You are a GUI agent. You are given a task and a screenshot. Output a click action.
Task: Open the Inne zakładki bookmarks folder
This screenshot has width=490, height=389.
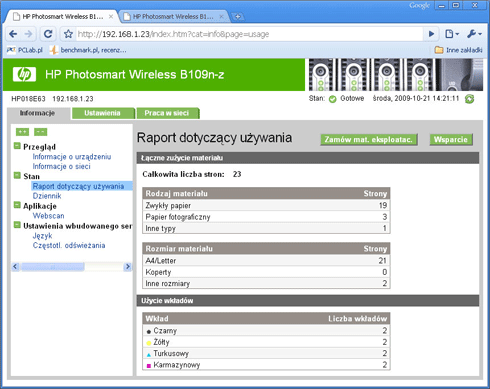point(459,50)
